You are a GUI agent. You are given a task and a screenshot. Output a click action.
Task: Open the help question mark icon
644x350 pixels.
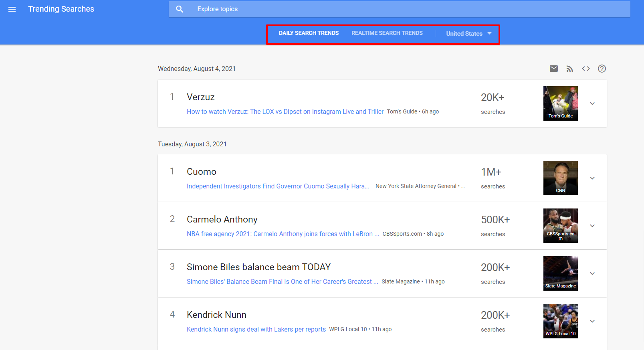(602, 69)
